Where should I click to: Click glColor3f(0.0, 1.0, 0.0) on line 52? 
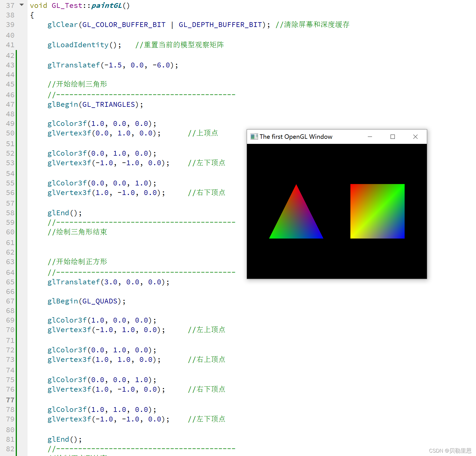pyautogui.click(x=102, y=153)
